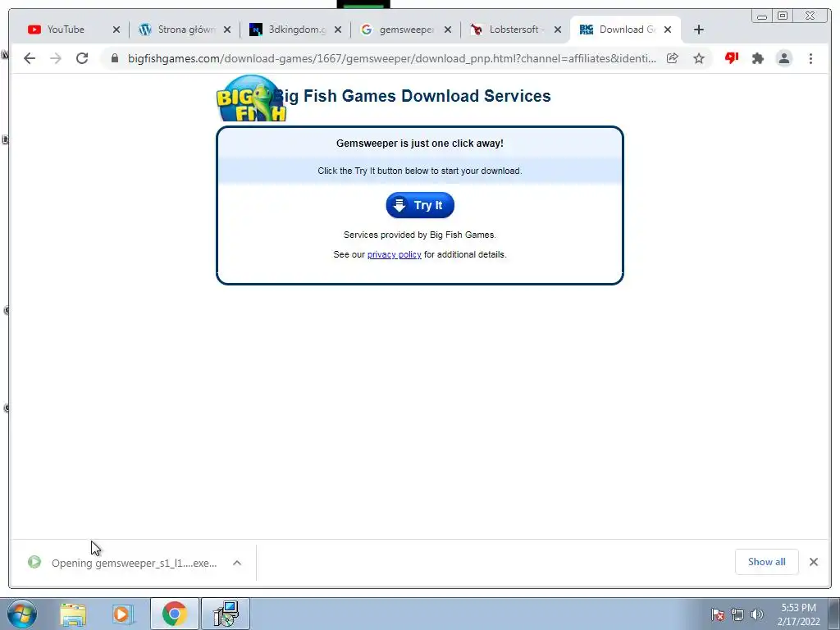
Task: Click the 'Big Fish Games Download Services' title
Action: pos(413,96)
